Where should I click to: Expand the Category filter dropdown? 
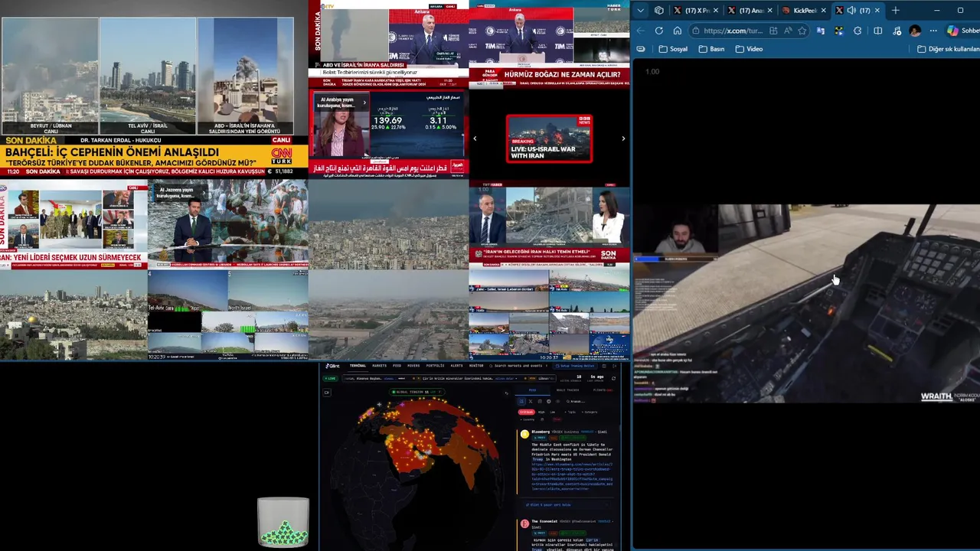click(x=590, y=412)
